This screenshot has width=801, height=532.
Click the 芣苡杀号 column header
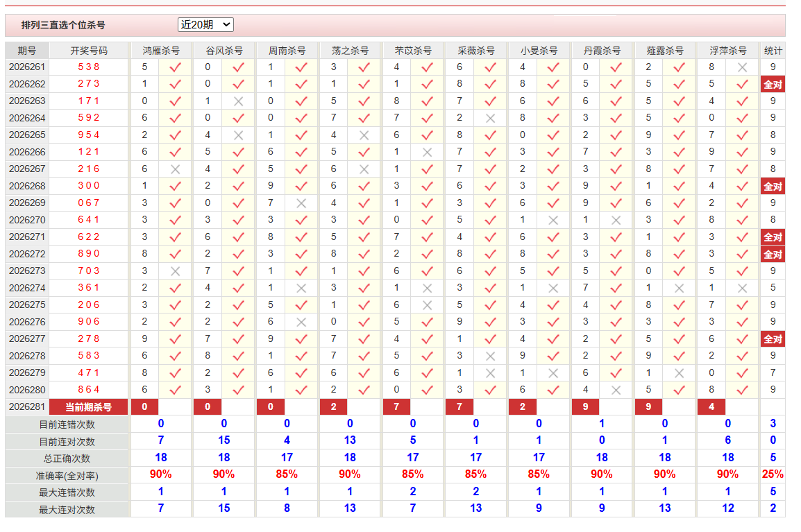pos(413,51)
